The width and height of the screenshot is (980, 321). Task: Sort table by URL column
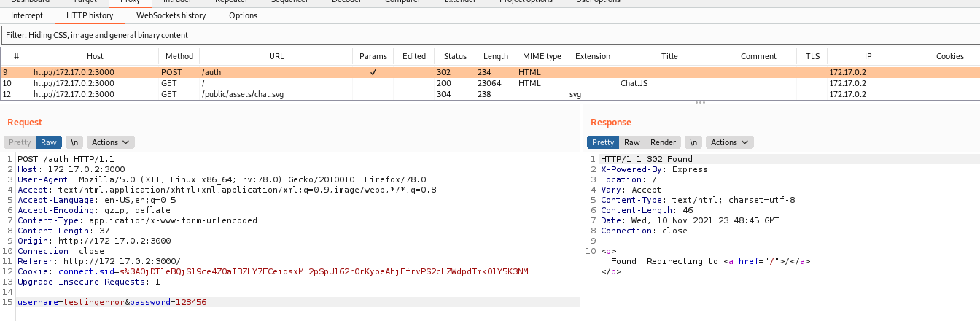(276, 56)
